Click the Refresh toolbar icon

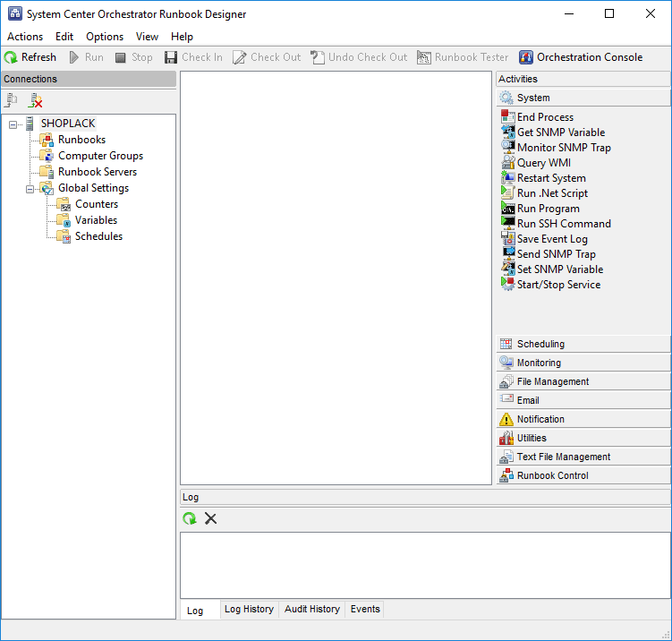[11, 57]
